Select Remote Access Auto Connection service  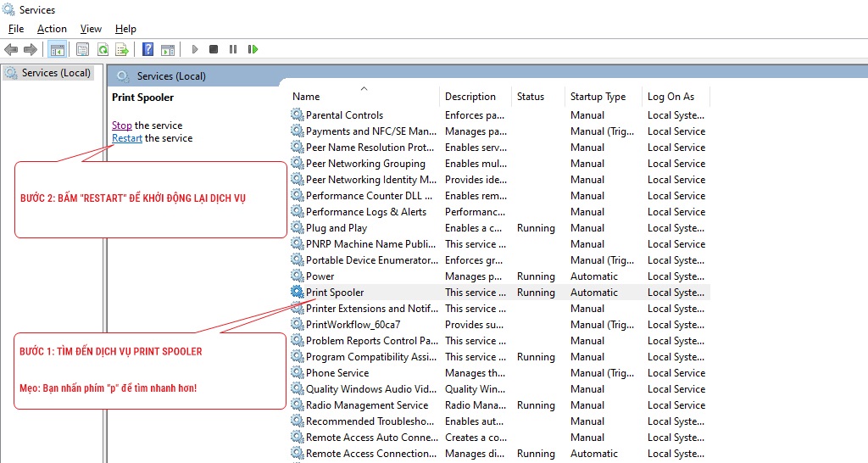(x=499, y=437)
